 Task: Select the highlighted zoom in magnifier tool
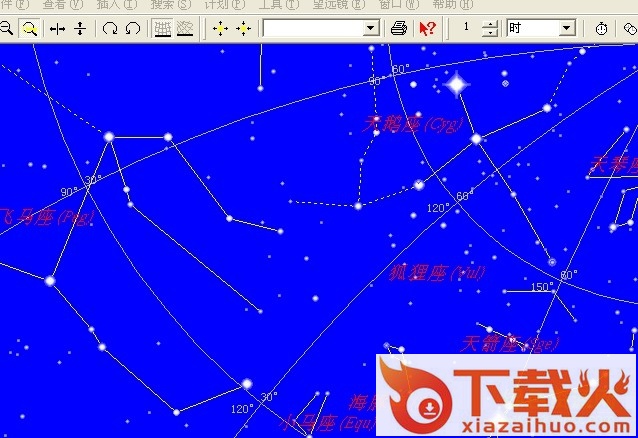(30, 29)
